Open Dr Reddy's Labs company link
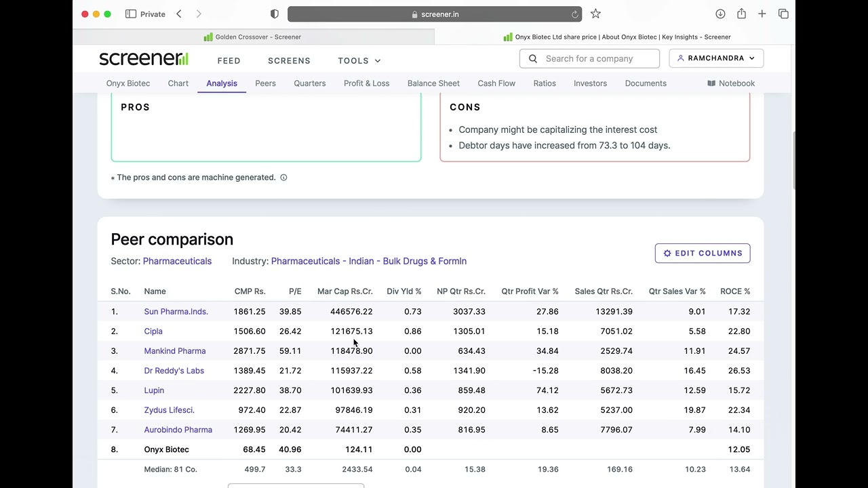 174,371
